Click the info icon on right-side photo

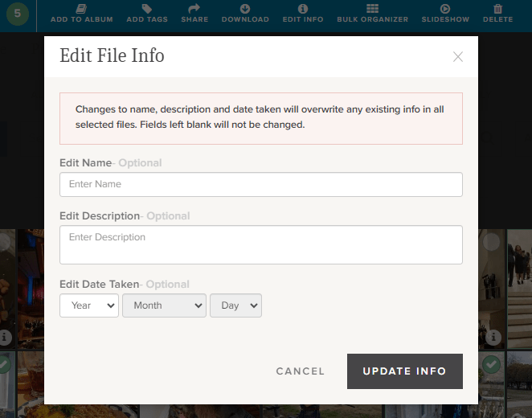tap(492, 336)
